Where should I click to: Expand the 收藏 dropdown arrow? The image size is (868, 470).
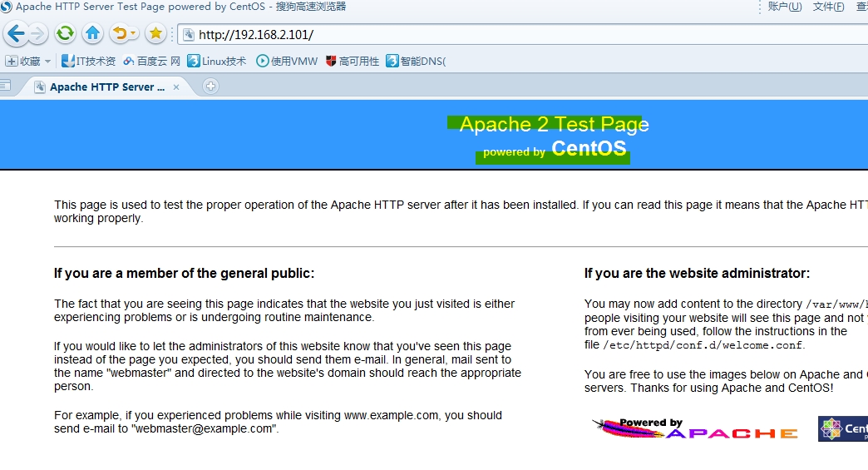point(47,62)
